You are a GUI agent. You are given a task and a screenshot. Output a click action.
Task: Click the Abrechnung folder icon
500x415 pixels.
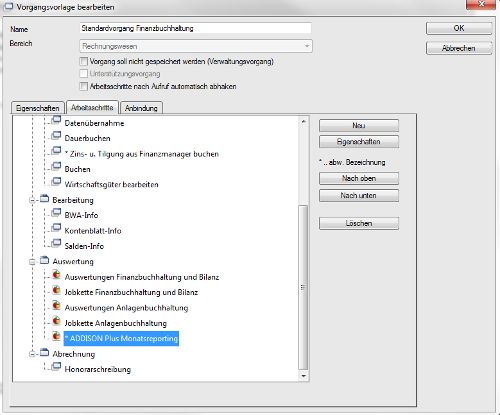tap(44, 353)
